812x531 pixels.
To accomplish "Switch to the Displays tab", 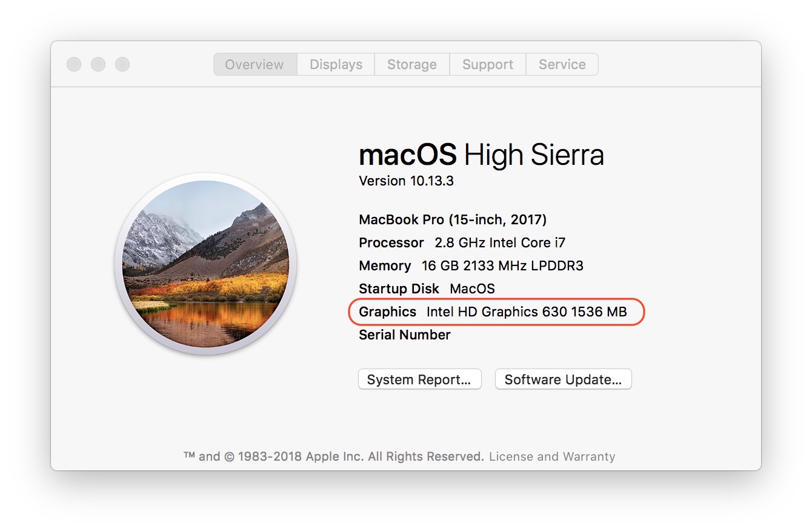I will click(335, 64).
